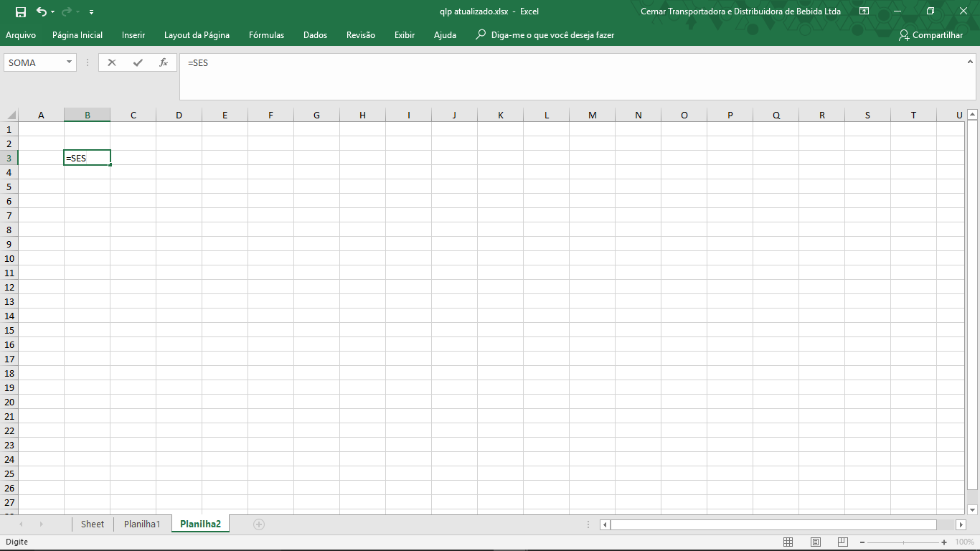Expand the Name Box dropdown arrow
This screenshot has height=551, width=980.
click(70, 62)
